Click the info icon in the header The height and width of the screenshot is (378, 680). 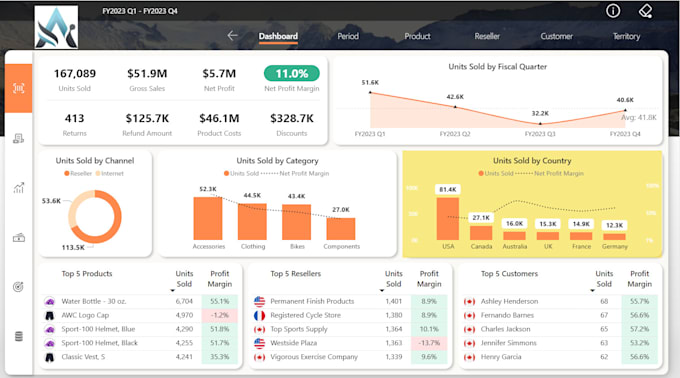click(x=613, y=11)
